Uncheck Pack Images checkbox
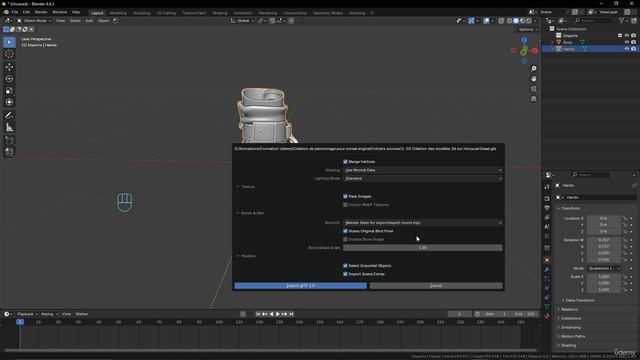 [345, 197]
